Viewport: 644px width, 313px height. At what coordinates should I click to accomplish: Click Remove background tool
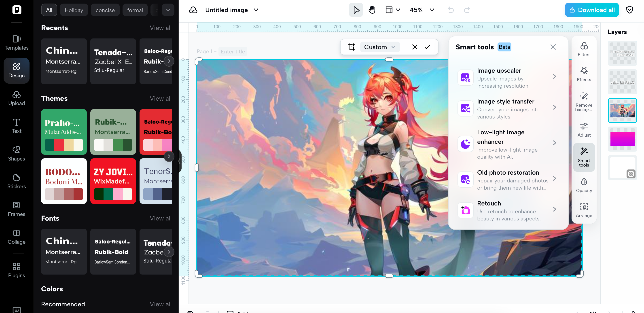[x=584, y=102]
